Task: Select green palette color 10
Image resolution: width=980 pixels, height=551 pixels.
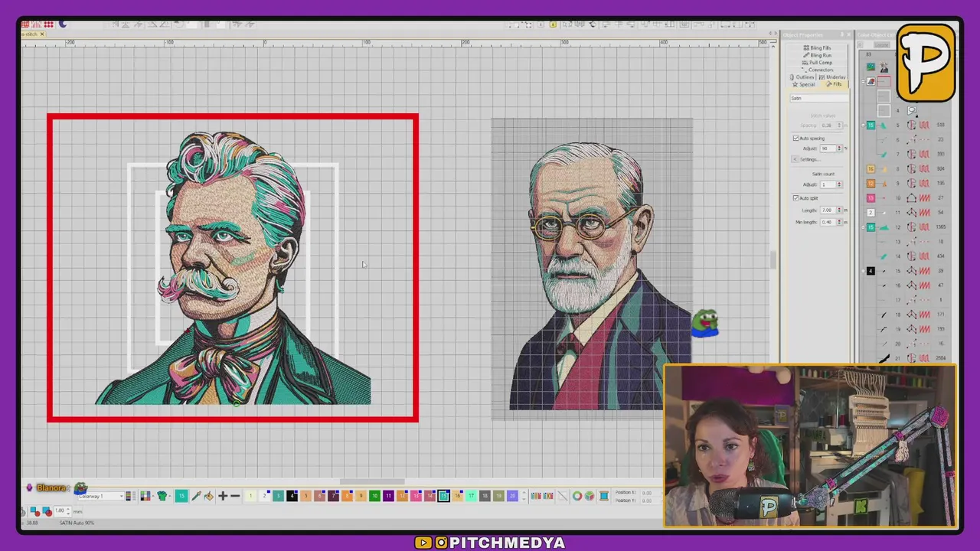Action: [374, 496]
